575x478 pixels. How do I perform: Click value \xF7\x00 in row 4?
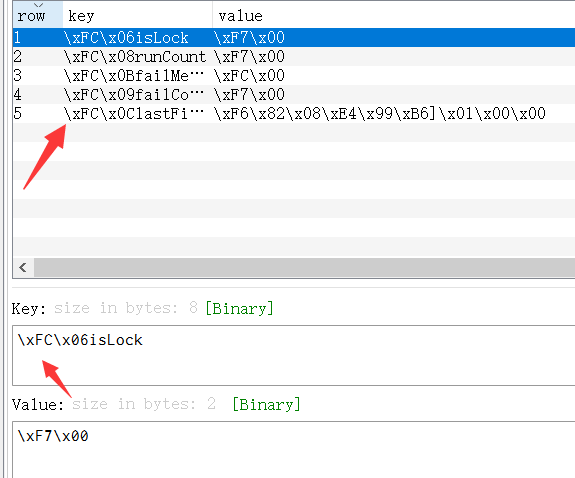[249, 95]
